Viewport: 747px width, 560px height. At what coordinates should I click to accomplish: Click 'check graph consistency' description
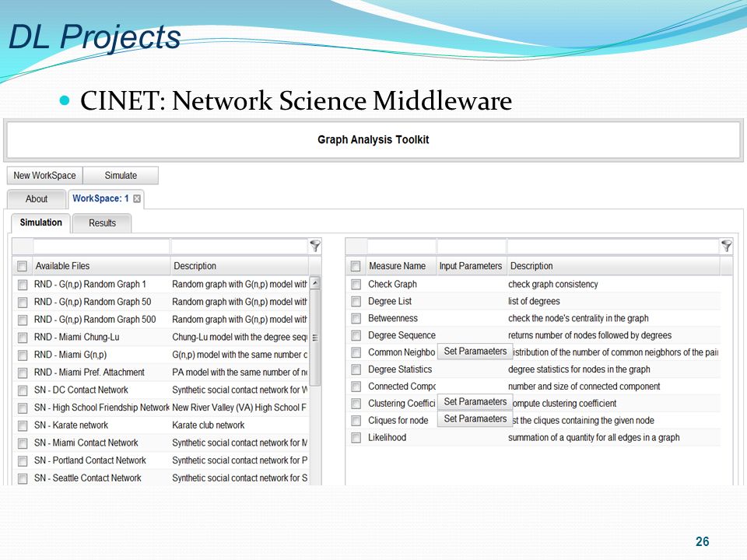[x=553, y=285]
